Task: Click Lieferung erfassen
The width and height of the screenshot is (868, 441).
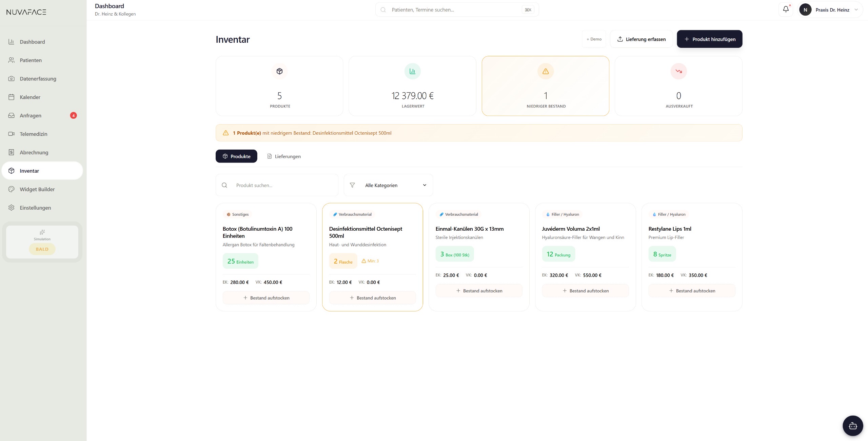Action: pyautogui.click(x=641, y=39)
